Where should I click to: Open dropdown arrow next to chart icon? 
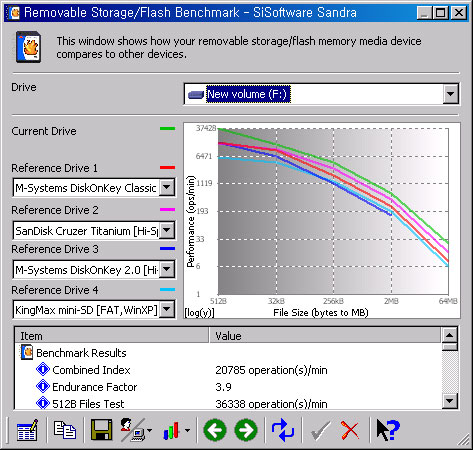[188, 430]
